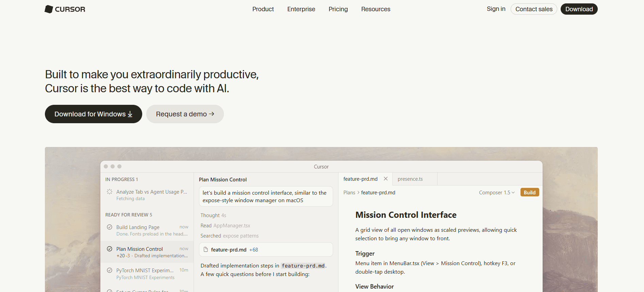Open the Build Landing Page task
Image resolution: width=644 pixels, height=292 pixels.
[147, 230]
